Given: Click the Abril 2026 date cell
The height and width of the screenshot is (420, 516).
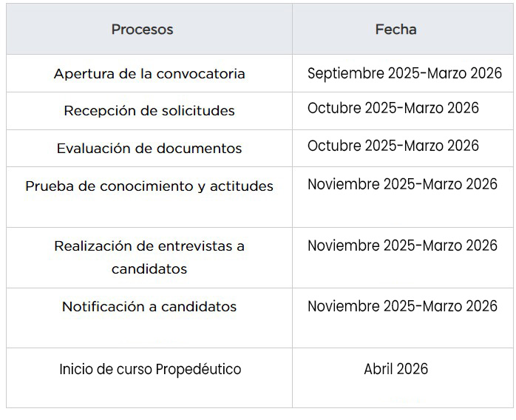Looking at the screenshot, I should coord(402,378).
